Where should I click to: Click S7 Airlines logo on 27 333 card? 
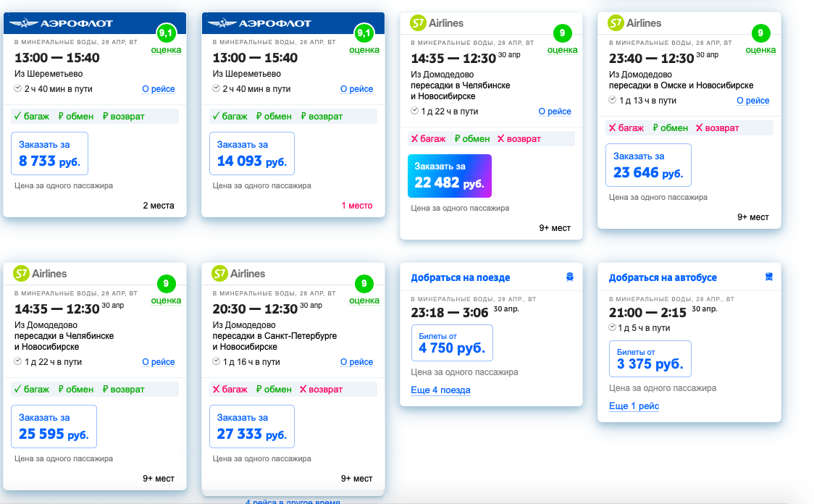(238, 274)
